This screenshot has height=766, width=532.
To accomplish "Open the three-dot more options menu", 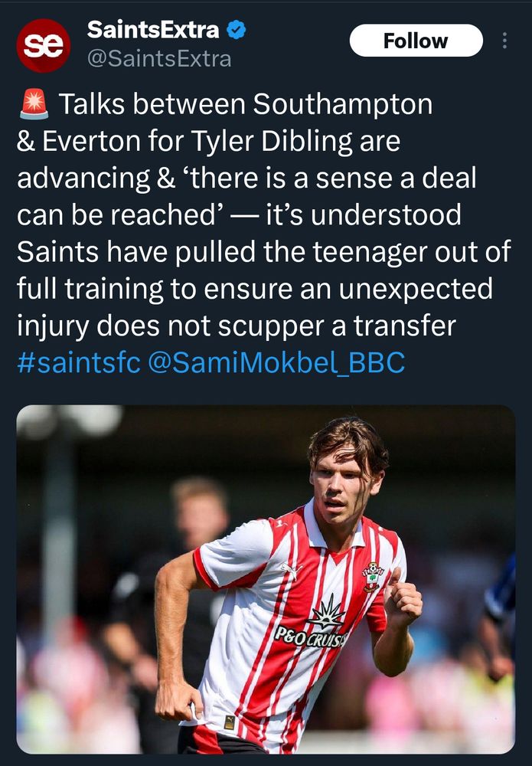I will tap(504, 41).
